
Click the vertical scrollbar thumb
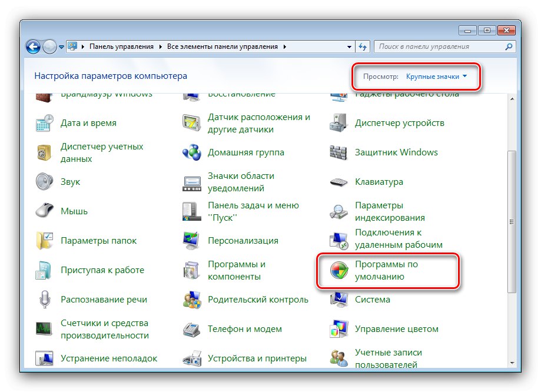[512, 222]
